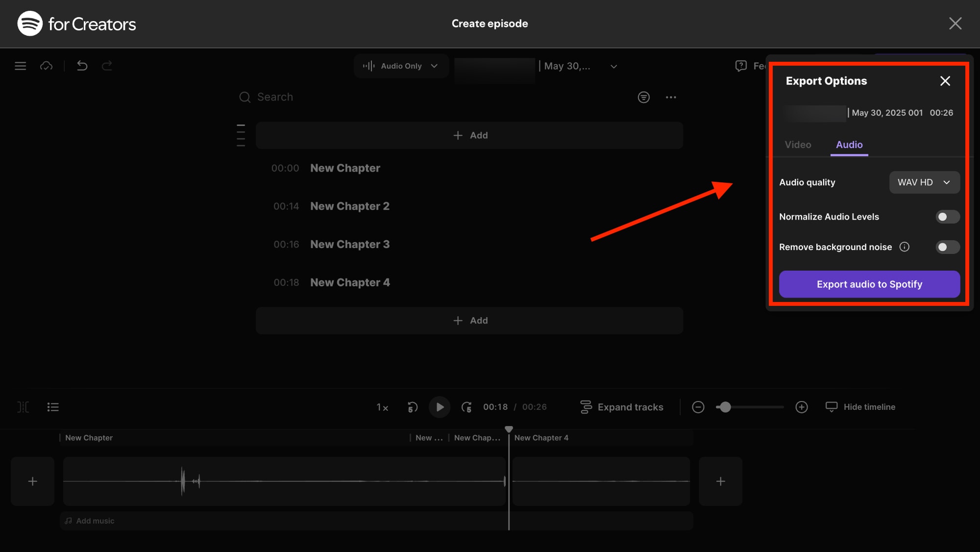Screen dimensions: 980x552
Task: Open the hamburger menu icon
Action: tap(20, 66)
